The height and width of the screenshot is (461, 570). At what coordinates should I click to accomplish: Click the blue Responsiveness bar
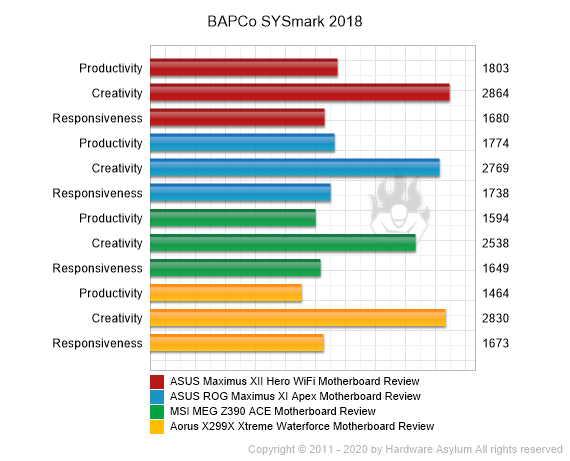(x=240, y=193)
